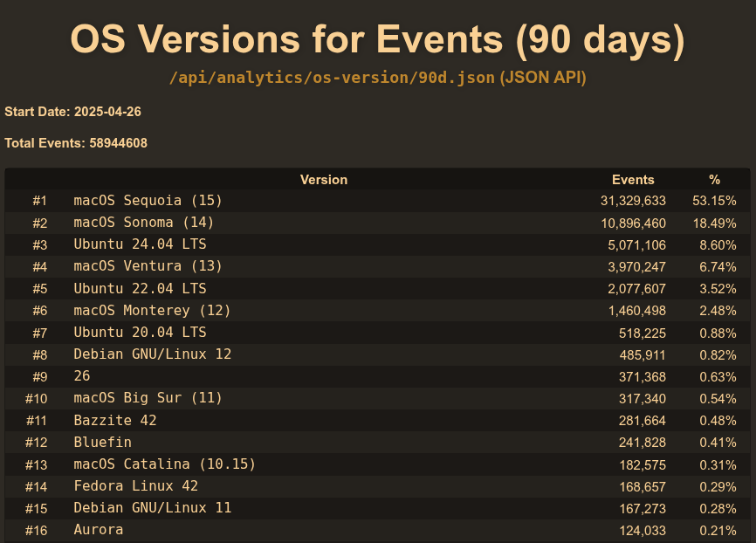
Task: Click the 0.31% percentage cell
Action: (718, 465)
